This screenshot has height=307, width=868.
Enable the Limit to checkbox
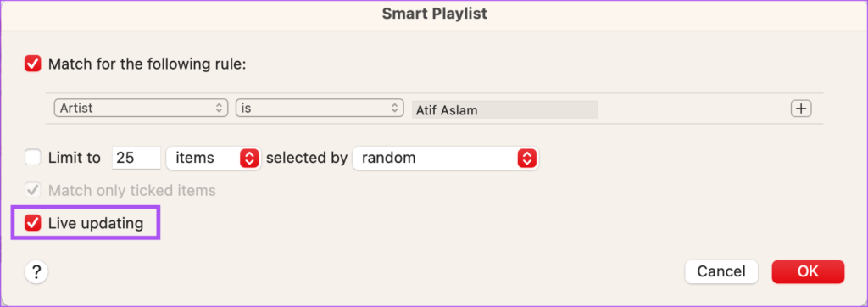[33, 158]
